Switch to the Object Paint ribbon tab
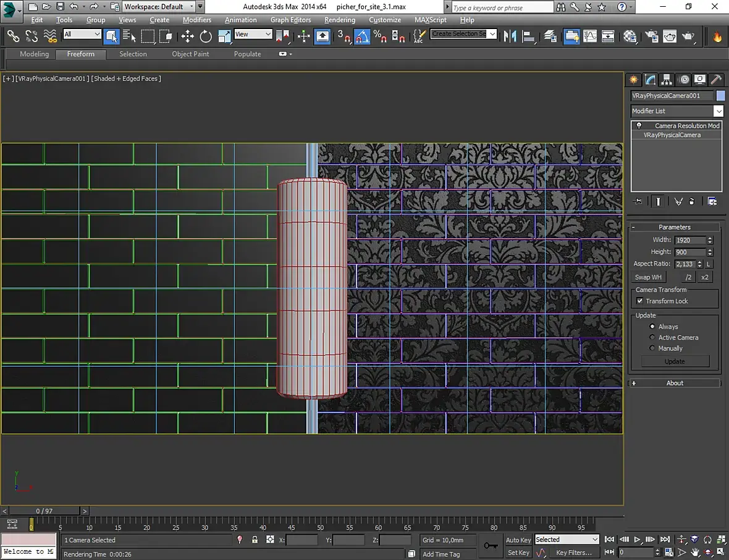Image resolution: width=729 pixels, height=560 pixels. 190,54
